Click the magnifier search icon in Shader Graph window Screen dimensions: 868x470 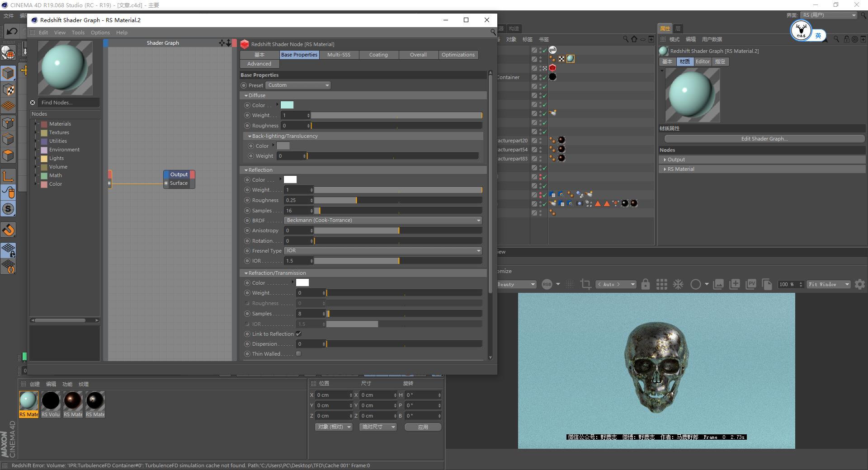coord(493,32)
